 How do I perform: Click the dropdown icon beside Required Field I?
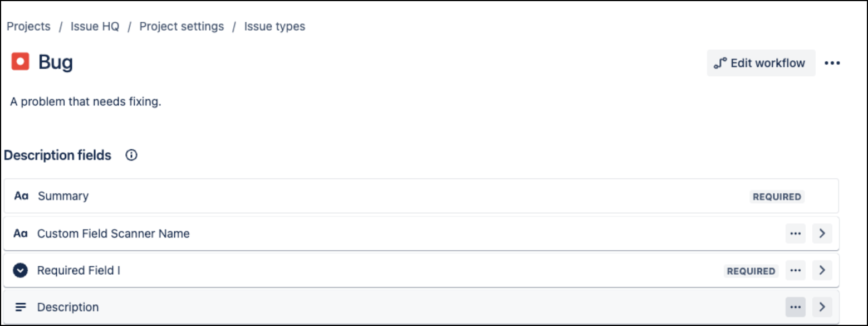tap(21, 271)
